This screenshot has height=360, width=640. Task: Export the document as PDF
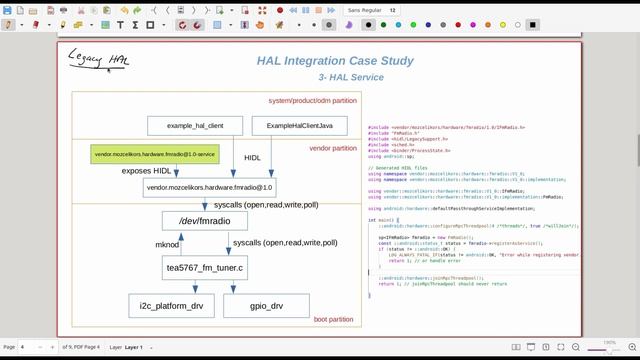pos(51,10)
